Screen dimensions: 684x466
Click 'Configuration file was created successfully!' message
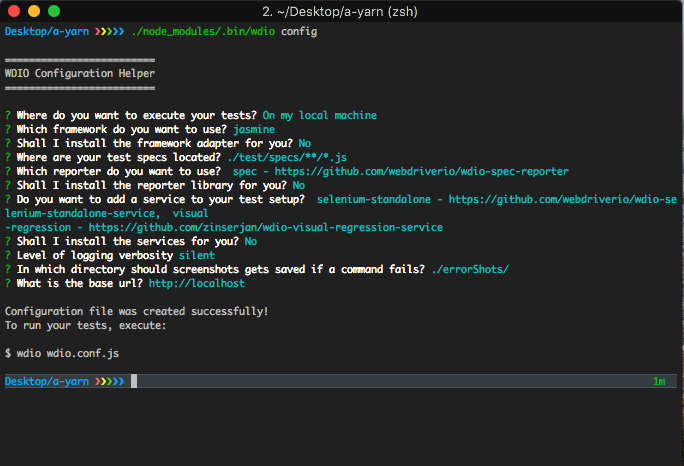tap(137, 311)
